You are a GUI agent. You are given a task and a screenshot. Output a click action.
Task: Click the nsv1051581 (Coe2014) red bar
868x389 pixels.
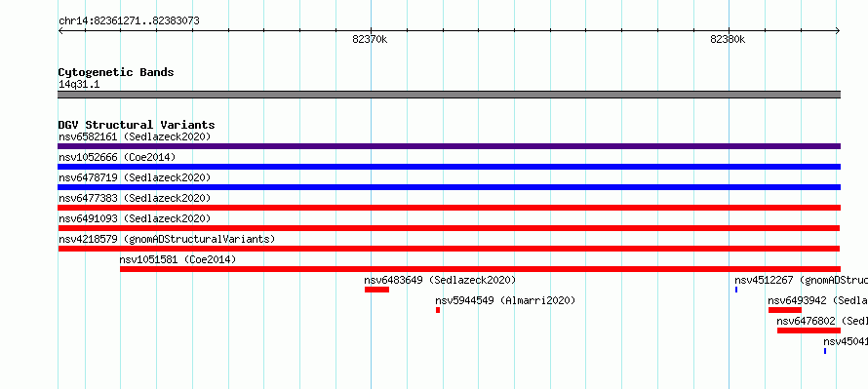point(480,269)
